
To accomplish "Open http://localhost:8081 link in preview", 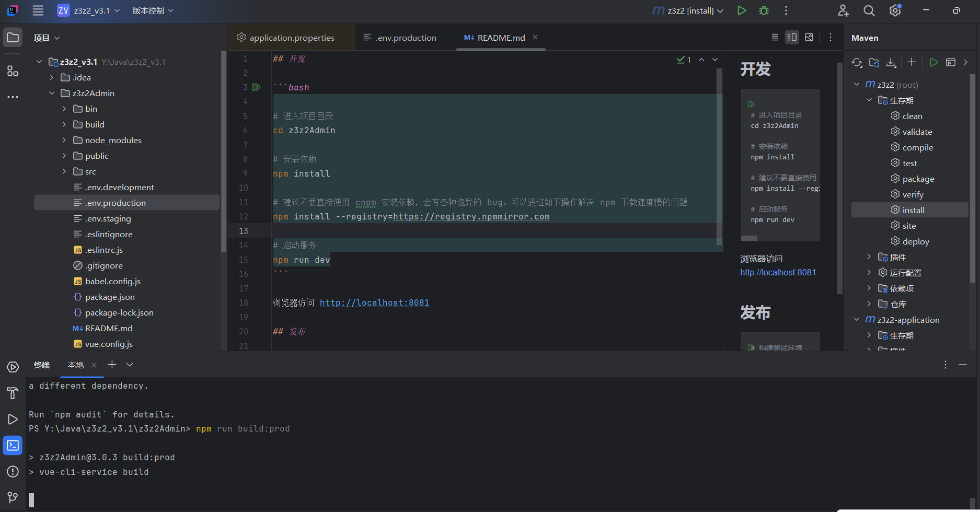I will [778, 272].
